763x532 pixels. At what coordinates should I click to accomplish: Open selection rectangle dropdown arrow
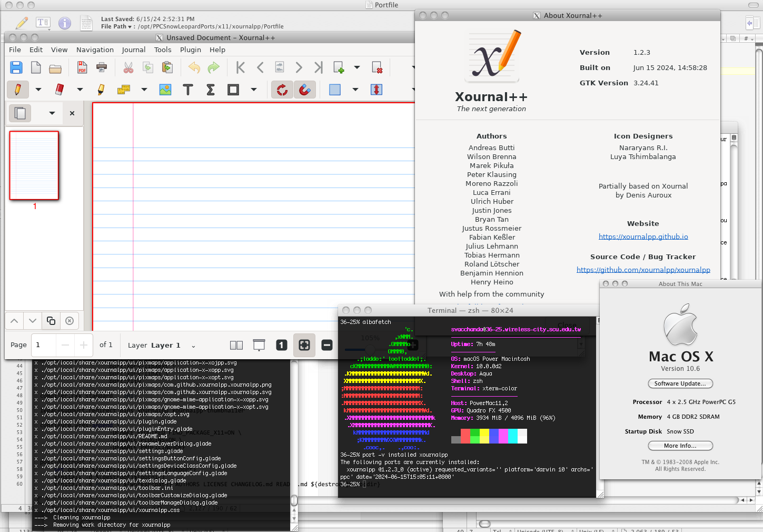point(355,90)
